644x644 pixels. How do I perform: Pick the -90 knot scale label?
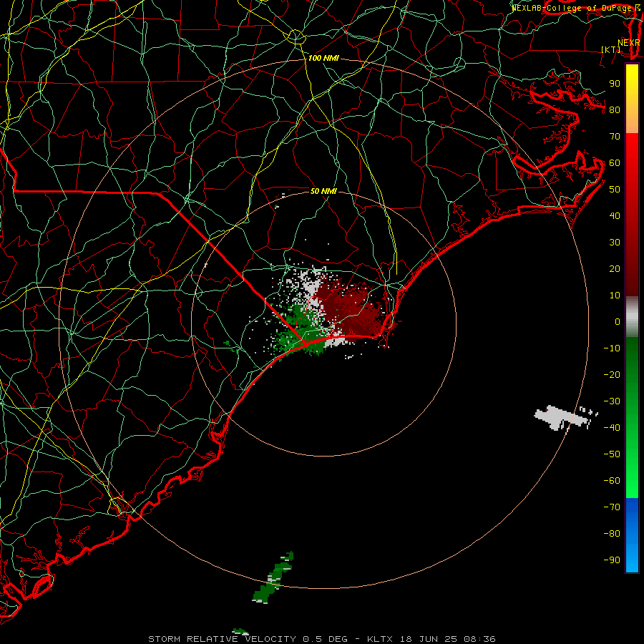pos(612,560)
